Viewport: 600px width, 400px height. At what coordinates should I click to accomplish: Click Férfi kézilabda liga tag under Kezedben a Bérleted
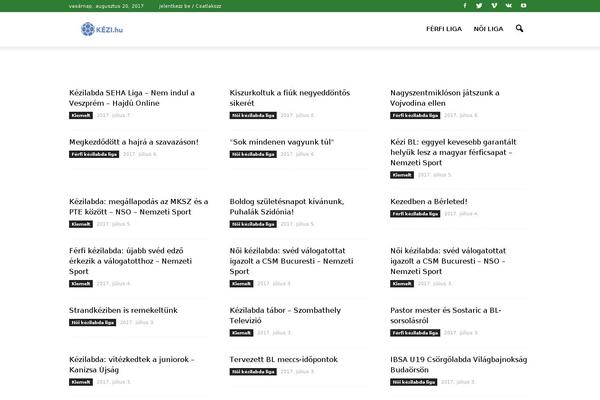(415, 214)
